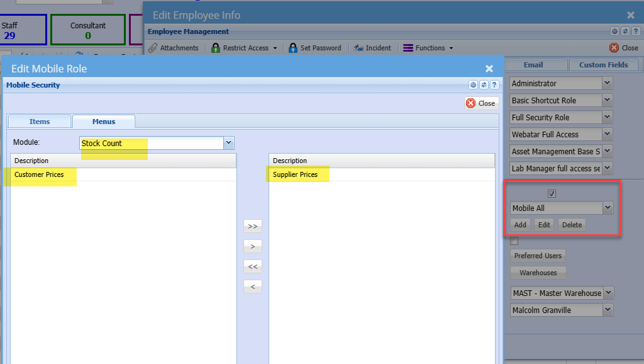The height and width of the screenshot is (364, 644).
Task: Click the Consultant 0 tile
Action: (x=88, y=30)
